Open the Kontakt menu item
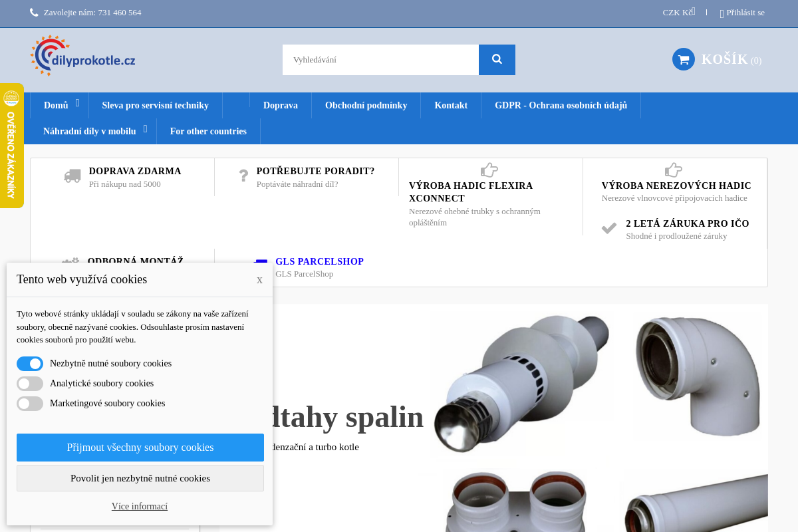798x532 pixels. tap(451, 105)
